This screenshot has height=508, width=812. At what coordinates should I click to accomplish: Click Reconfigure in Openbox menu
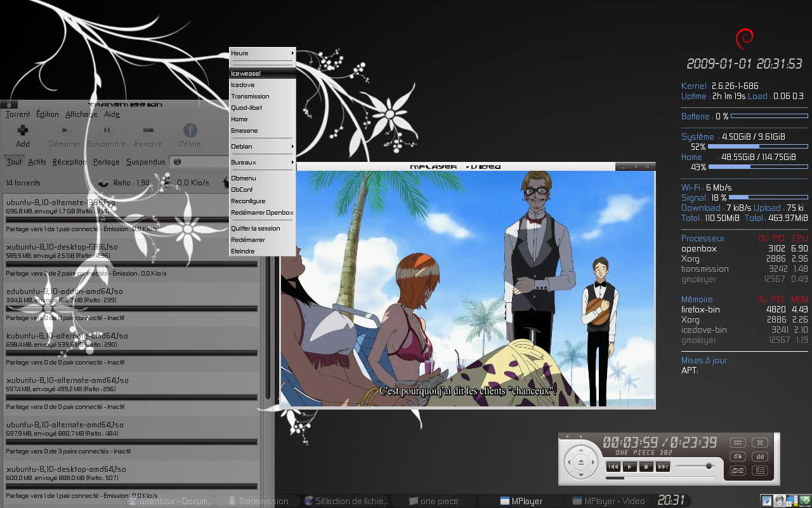263,201
